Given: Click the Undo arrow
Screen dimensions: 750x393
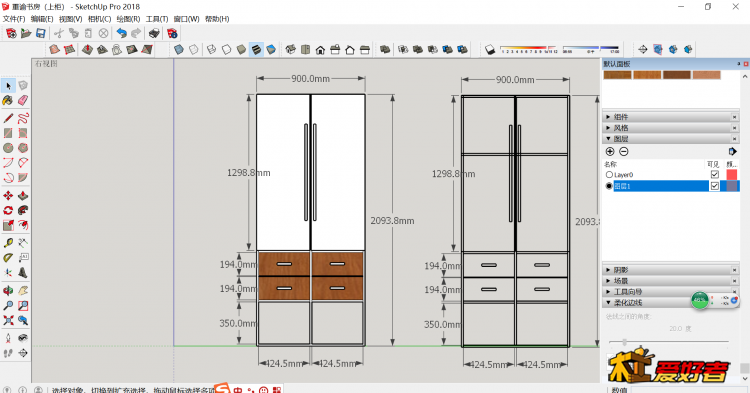Looking at the screenshot, I should click(121, 33).
